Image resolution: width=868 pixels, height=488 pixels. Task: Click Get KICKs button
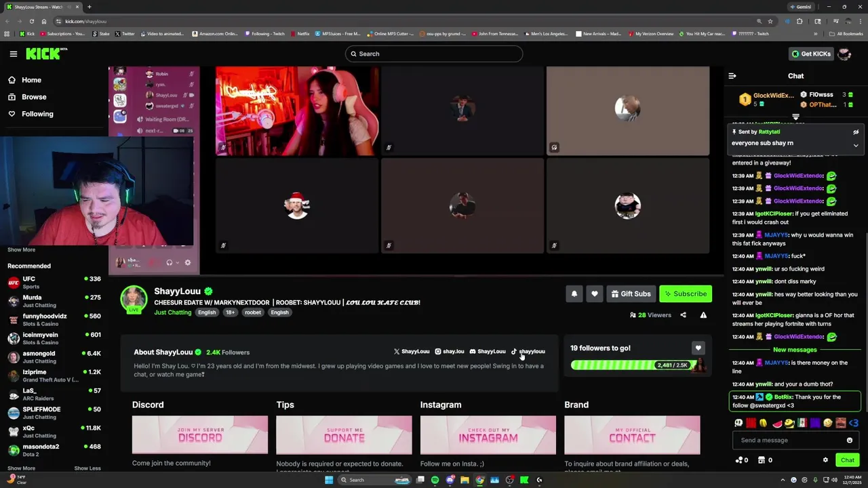tap(810, 54)
